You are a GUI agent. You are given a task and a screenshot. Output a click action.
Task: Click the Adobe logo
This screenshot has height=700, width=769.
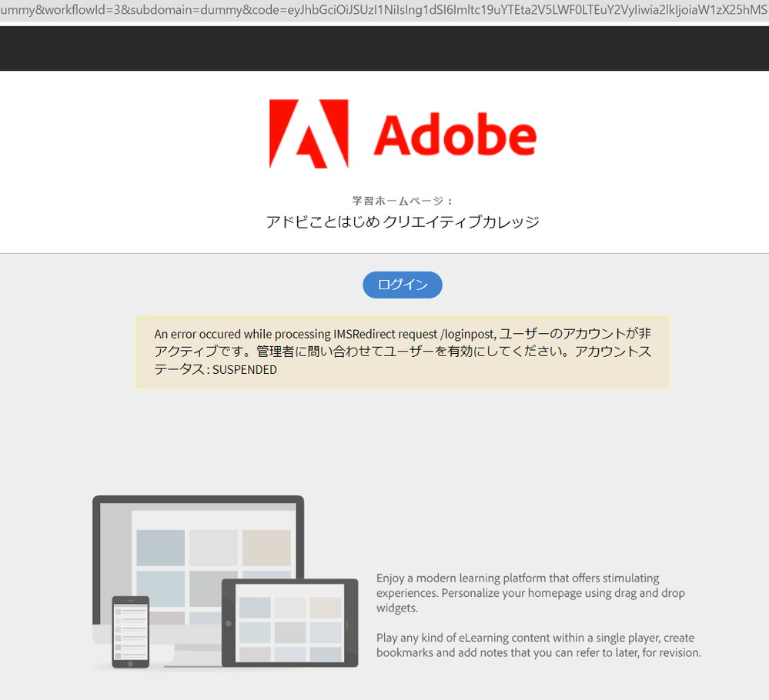click(x=402, y=132)
